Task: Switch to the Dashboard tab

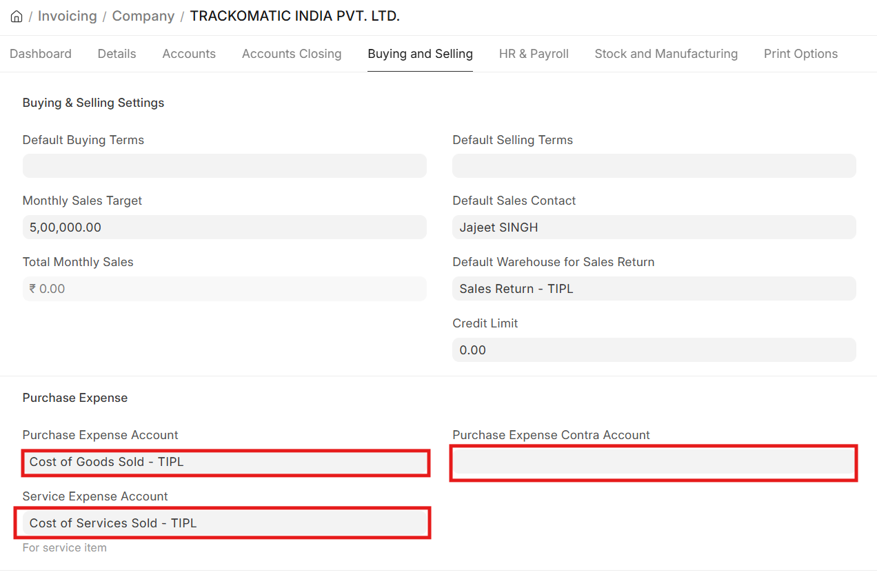Action: click(x=41, y=54)
